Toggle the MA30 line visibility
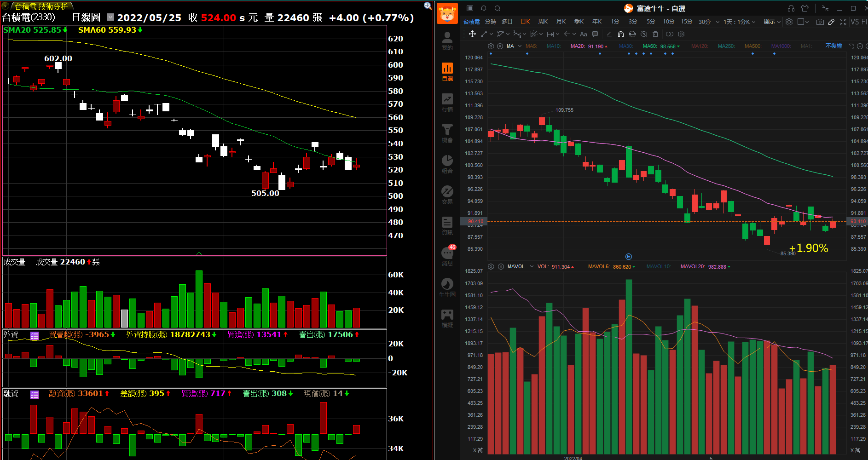The width and height of the screenshot is (868, 460). click(x=626, y=46)
